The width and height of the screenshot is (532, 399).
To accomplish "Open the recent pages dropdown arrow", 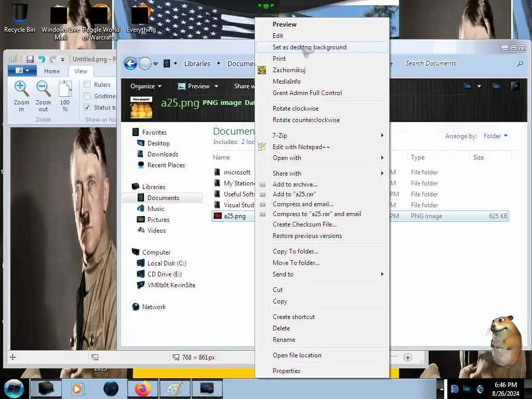I will coord(155,64).
